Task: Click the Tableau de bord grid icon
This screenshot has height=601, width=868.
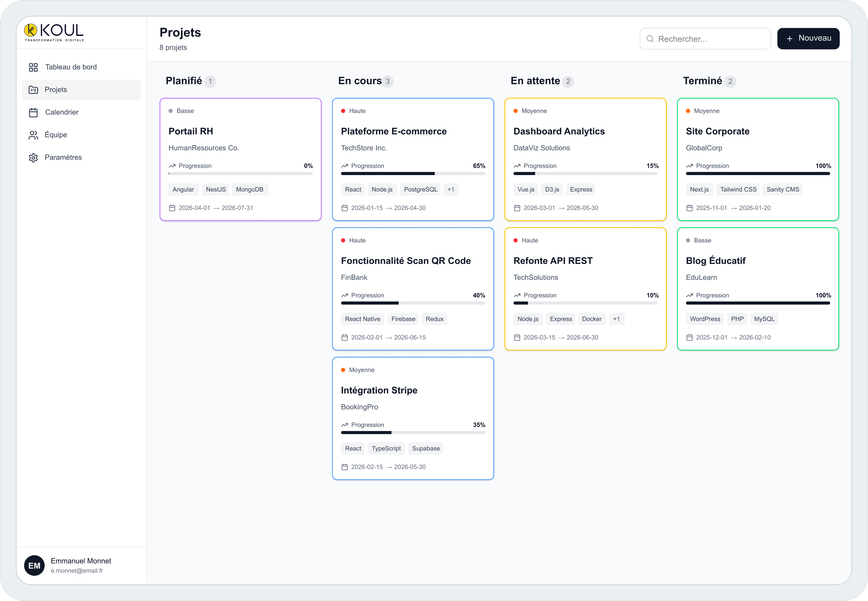Action: (x=33, y=67)
